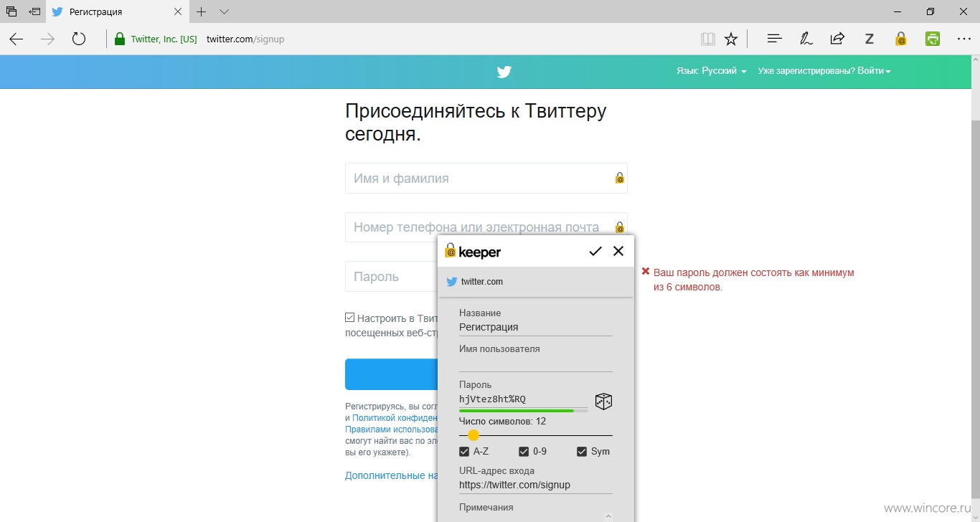
Task: Click the Пароль field on Twitter form
Action: pyautogui.click(x=392, y=277)
